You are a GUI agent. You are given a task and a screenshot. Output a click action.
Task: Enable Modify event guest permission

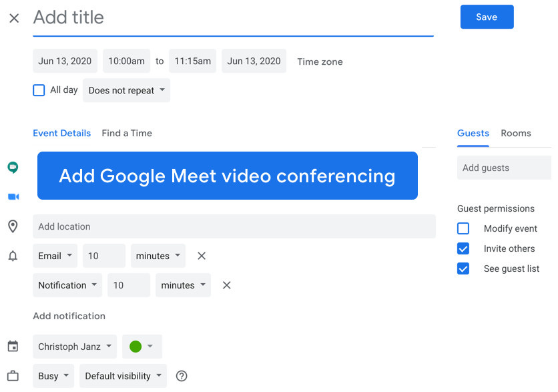tap(463, 228)
